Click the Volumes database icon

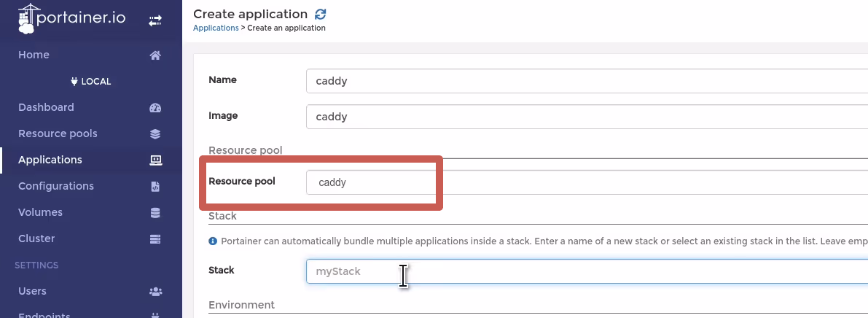point(155,213)
